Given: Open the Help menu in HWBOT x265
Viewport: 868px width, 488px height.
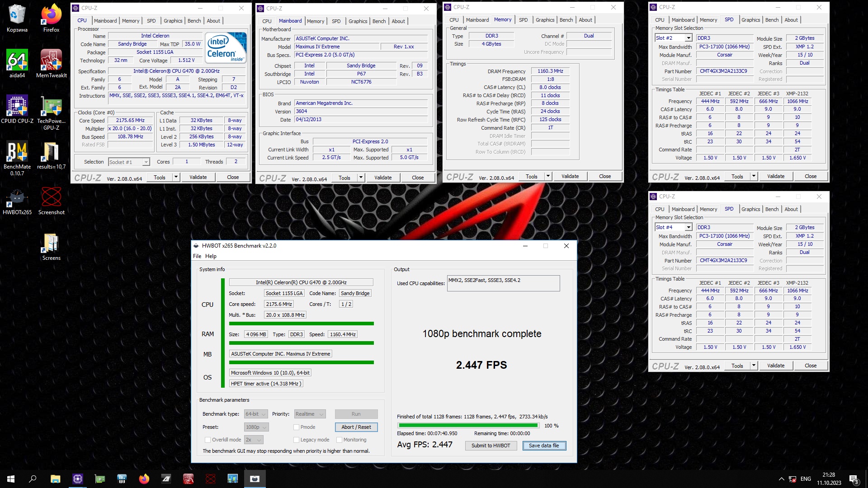Looking at the screenshot, I should point(211,256).
